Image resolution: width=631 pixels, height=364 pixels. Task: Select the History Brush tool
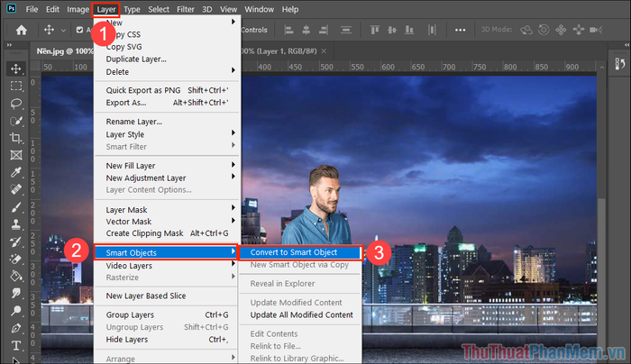point(15,241)
